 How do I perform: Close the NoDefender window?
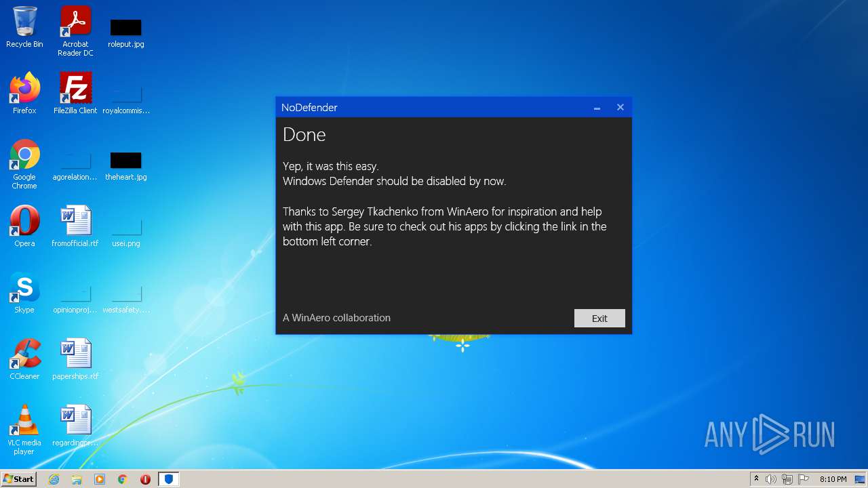[x=620, y=108]
